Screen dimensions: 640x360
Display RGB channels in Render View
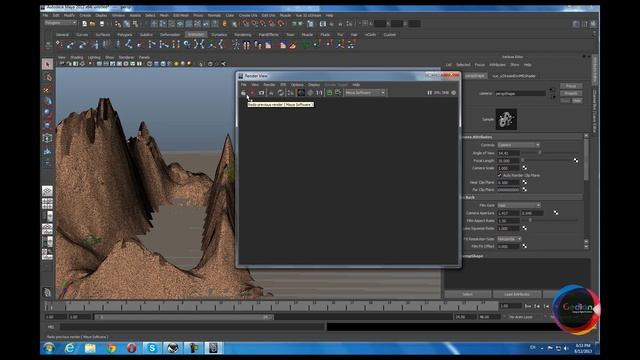[x=301, y=93]
